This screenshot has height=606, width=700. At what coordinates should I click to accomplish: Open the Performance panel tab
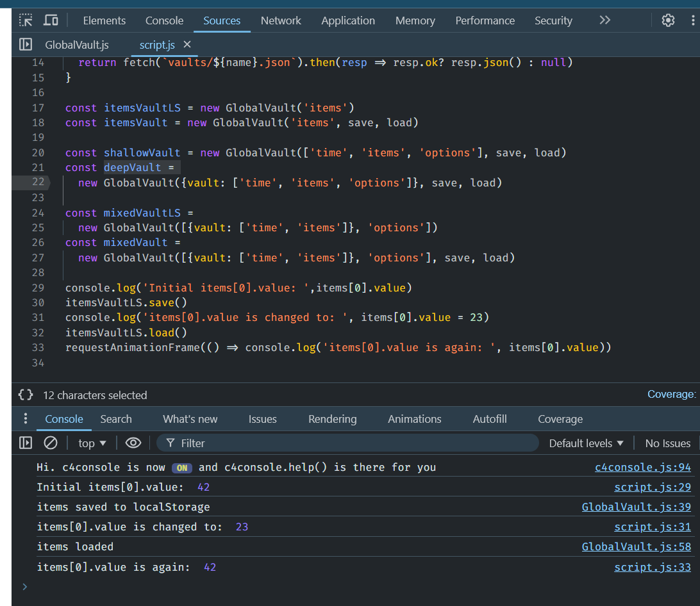485,20
